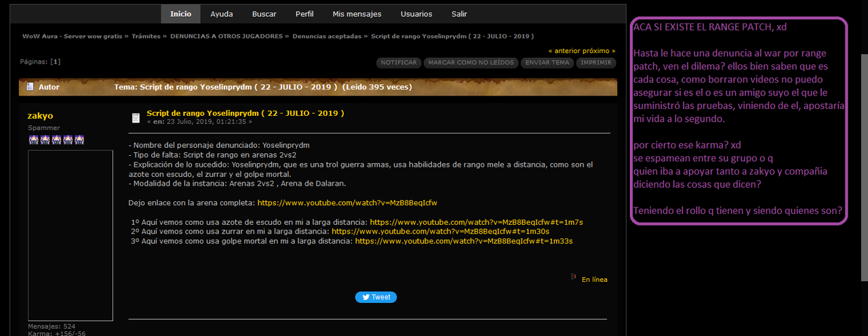The height and width of the screenshot is (336, 868).
Task: Click the line Nombre del personaje denunciado: Yoselinprydm
Action: 218,146
